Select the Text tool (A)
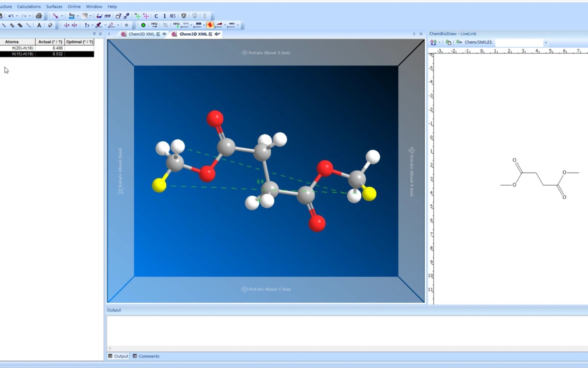Image resolution: width=588 pixels, height=368 pixels. pyautogui.click(x=39, y=25)
